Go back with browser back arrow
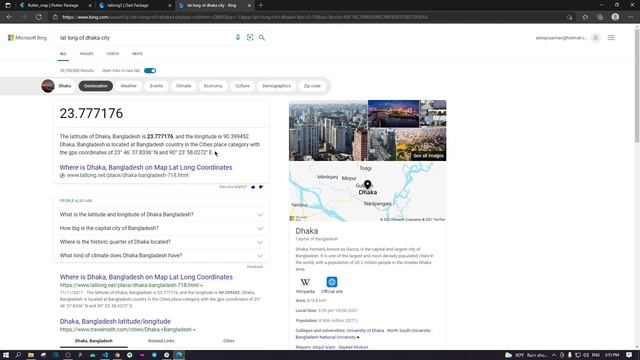 tap(9, 17)
